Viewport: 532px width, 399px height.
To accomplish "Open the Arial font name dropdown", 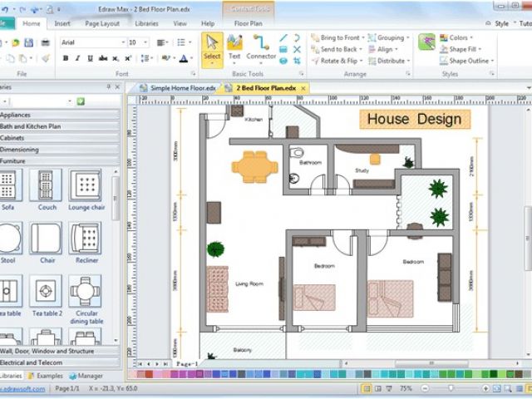I will pos(91,42).
